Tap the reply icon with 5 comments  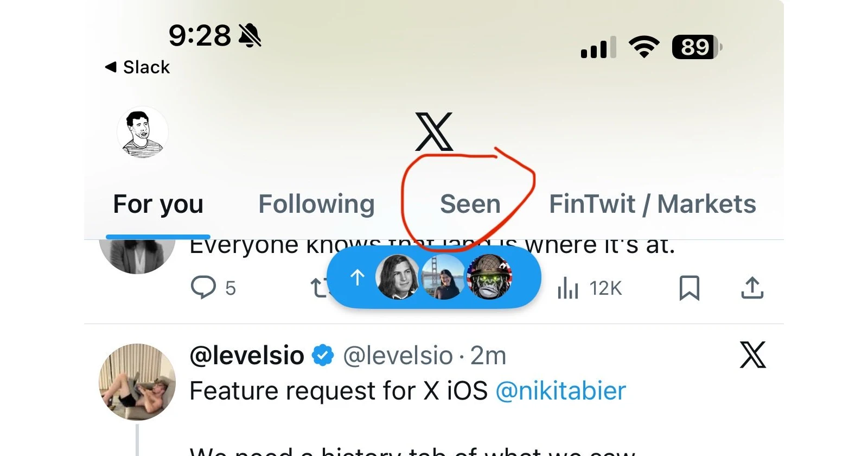203,288
